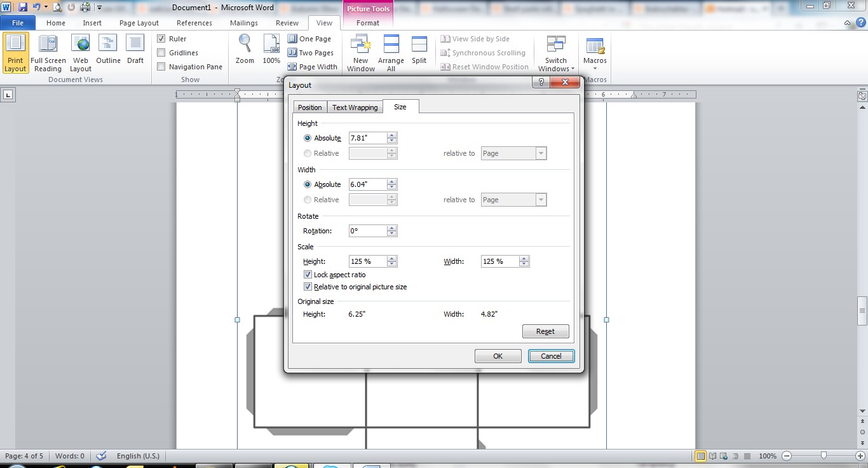This screenshot has height=468, width=868.
Task: Click ruler tab selector box
Action: (8, 95)
